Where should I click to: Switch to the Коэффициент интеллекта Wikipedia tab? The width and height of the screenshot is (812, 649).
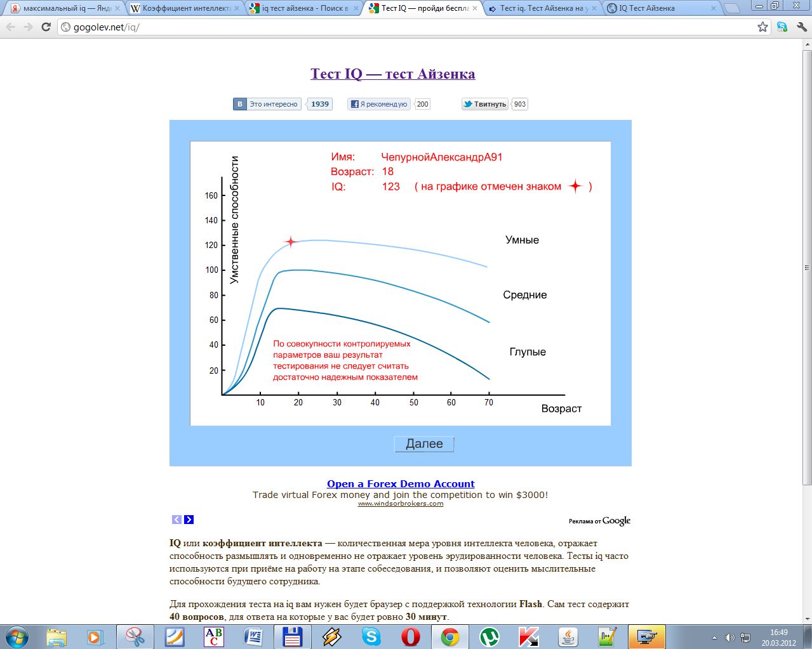pos(185,8)
